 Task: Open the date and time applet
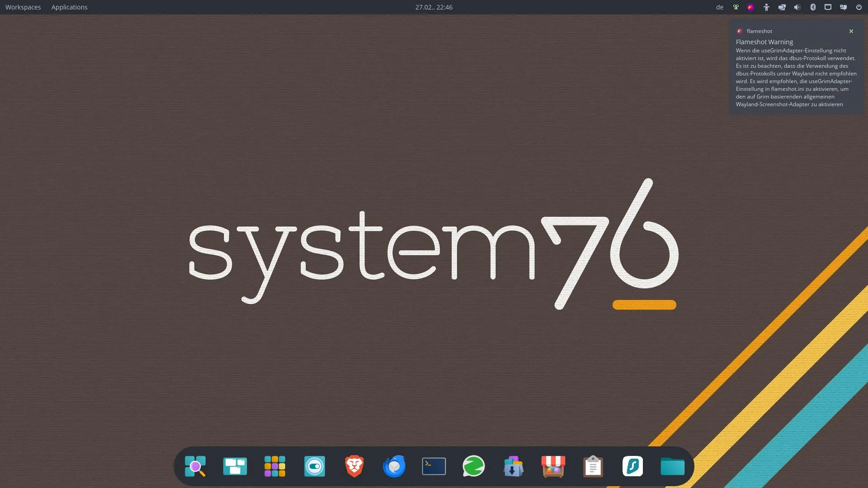[434, 7]
